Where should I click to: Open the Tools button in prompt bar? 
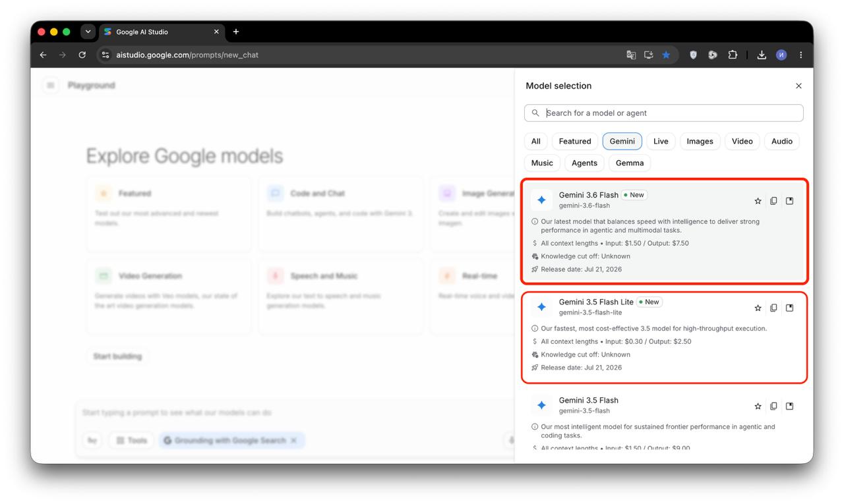click(131, 440)
